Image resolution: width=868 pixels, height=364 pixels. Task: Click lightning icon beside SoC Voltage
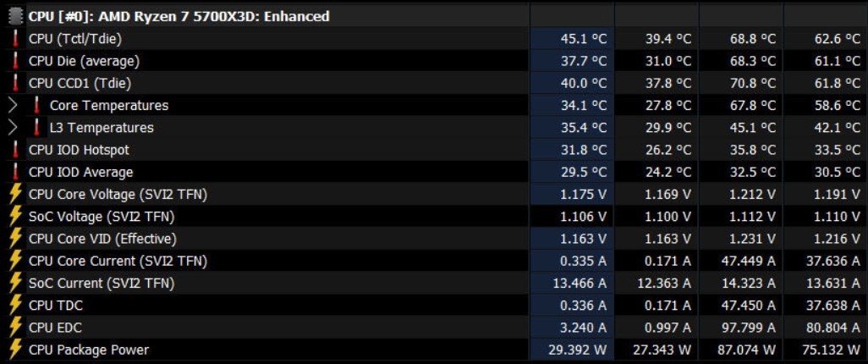(x=16, y=216)
